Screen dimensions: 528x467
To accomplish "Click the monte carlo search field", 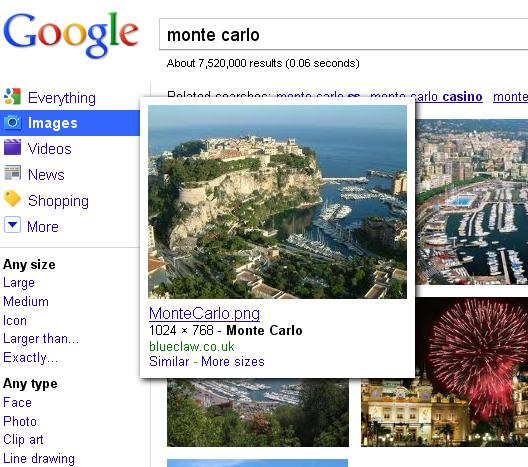I will pyautogui.click(x=343, y=34).
